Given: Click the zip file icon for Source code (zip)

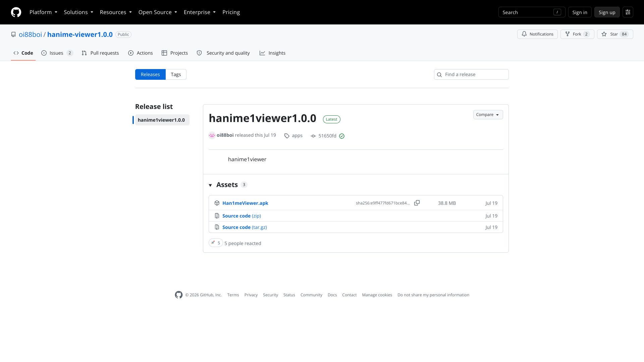Looking at the screenshot, I should (217, 216).
